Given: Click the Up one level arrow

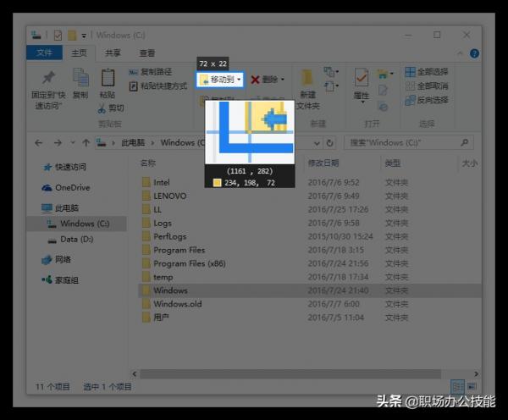Looking at the screenshot, I should (86, 143).
